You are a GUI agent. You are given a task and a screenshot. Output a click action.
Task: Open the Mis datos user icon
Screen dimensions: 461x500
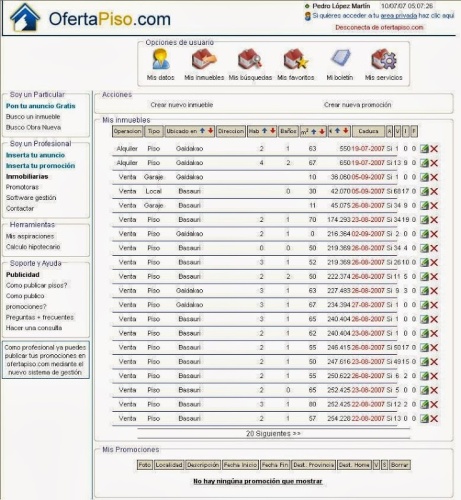tap(161, 59)
